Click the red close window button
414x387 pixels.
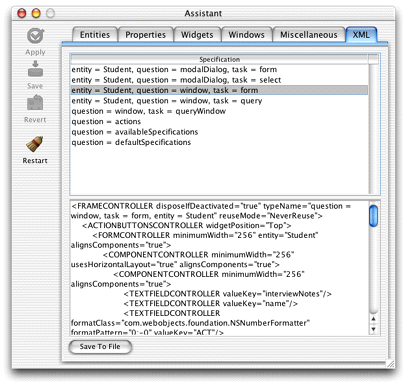[22, 13]
